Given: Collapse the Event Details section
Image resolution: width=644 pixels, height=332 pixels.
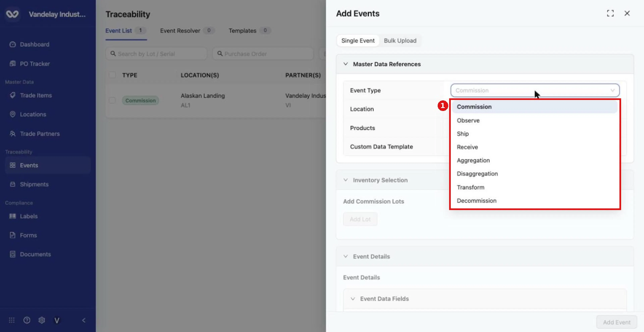Looking at the screenshot, I should 345,256.
